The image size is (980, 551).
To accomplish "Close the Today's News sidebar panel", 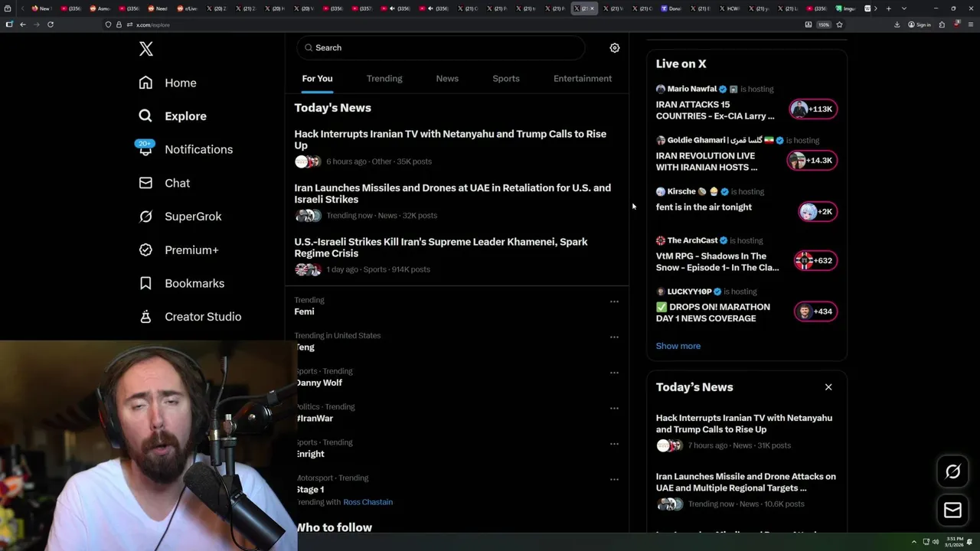I will [828, 387].
